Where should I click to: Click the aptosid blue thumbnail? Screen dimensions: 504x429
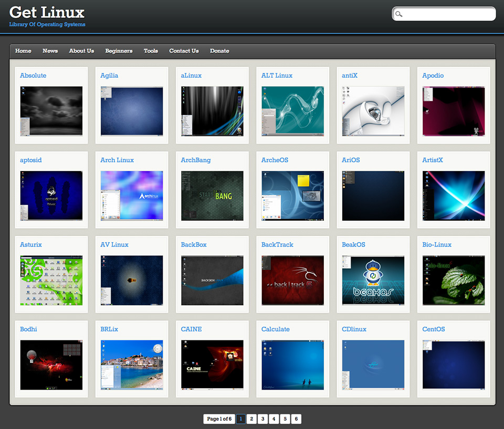pos(51,196)
